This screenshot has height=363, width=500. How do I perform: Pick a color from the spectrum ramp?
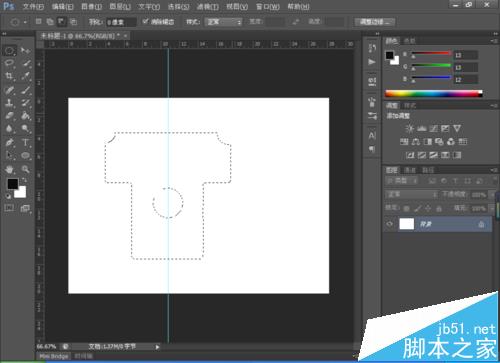(x=433, y=94)
